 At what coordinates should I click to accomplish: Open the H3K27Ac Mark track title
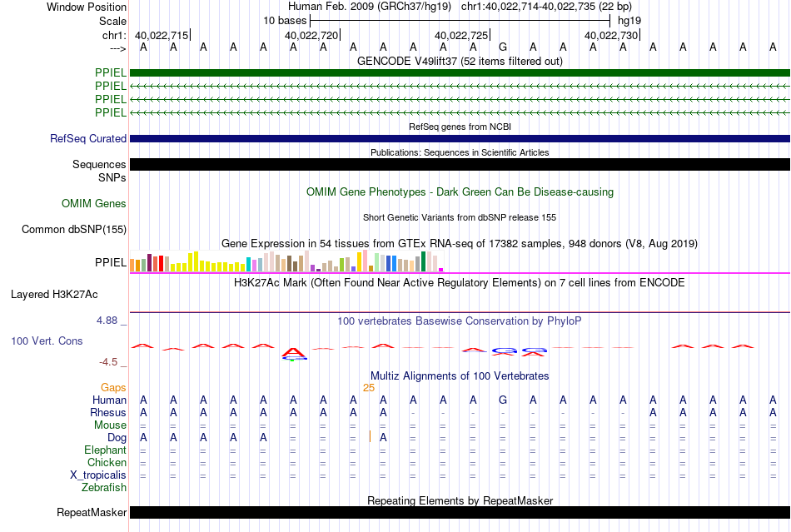[460, 282]
